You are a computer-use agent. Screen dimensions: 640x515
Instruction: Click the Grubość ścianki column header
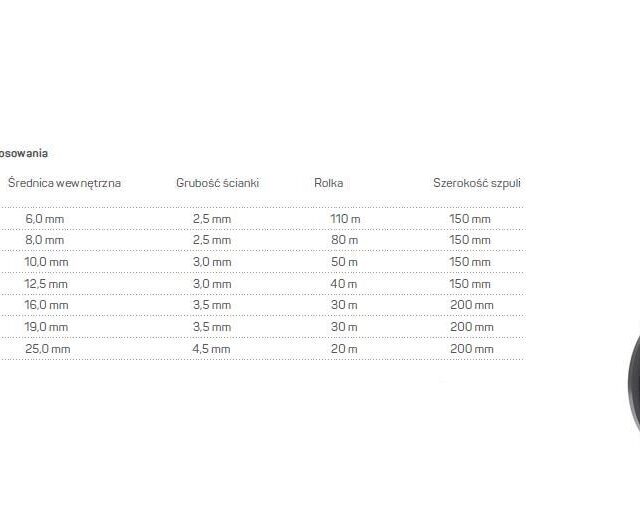coord(217,183)
